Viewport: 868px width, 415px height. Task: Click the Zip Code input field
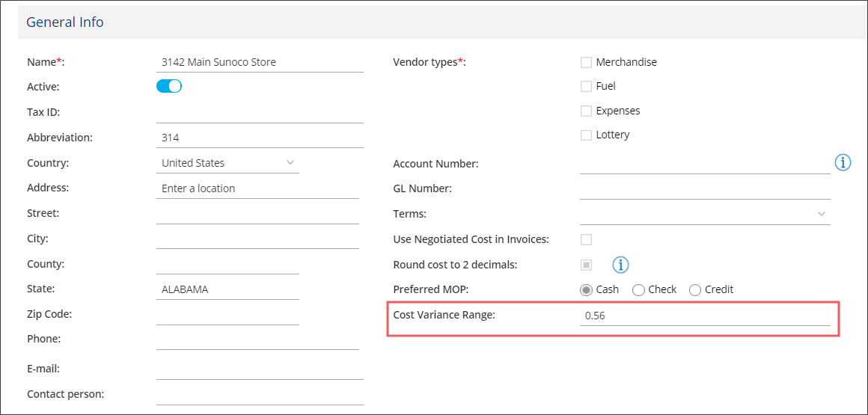point(228,315)
